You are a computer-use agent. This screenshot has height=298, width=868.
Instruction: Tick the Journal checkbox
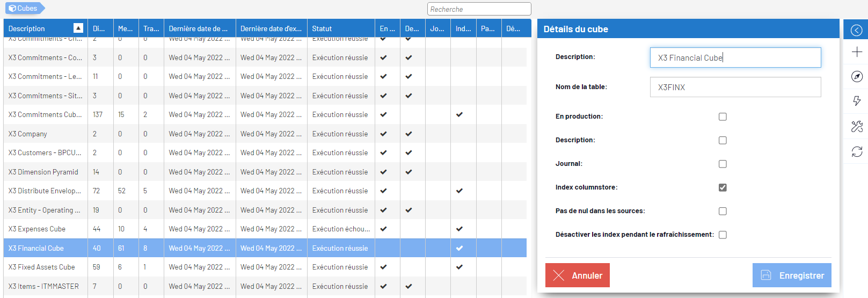(723, 164)
